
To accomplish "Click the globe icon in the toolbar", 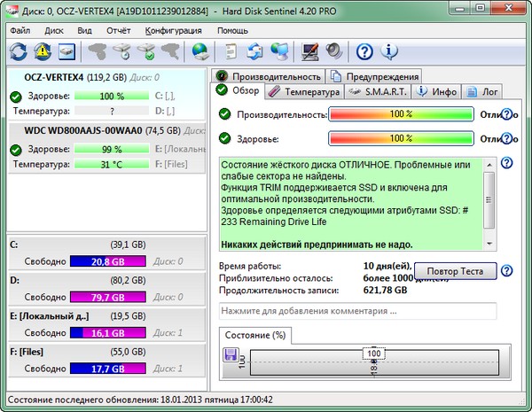I will point(200,51).
